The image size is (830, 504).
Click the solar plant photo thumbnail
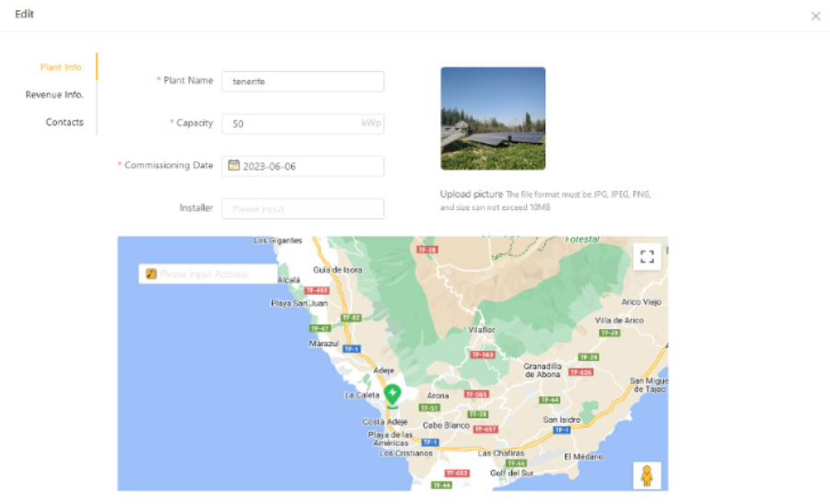(493, 119)
